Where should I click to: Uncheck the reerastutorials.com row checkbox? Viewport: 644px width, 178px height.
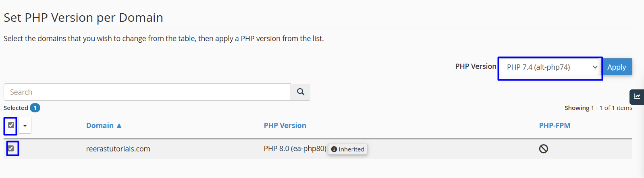pyautogui.click(x=11, y=149)
